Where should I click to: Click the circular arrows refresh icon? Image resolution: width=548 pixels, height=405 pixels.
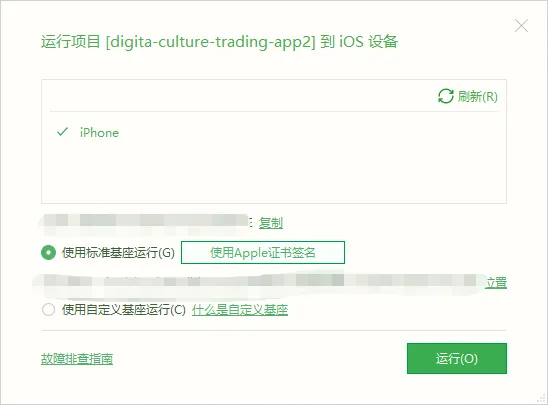(446, 96)
